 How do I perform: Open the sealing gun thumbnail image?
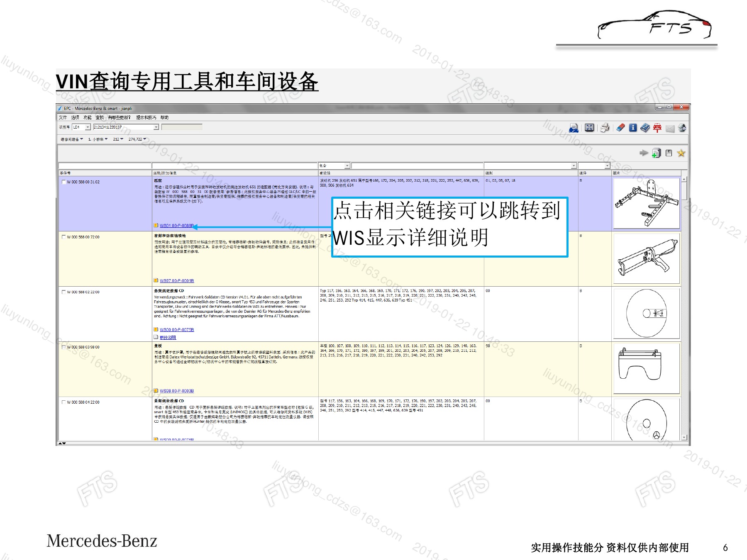click(x=646, y=258)
